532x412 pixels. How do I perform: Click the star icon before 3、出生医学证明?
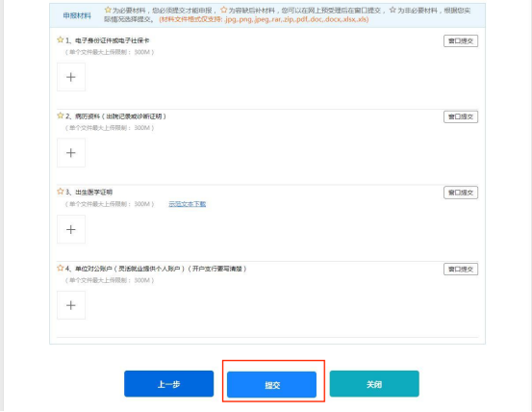coord(61,192)
